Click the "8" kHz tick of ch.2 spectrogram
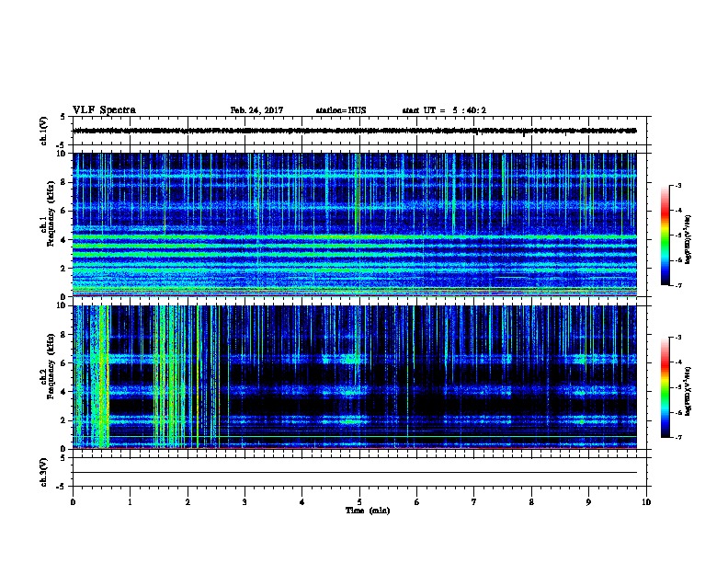The image size is (728, 563). [x=63, y=335]
